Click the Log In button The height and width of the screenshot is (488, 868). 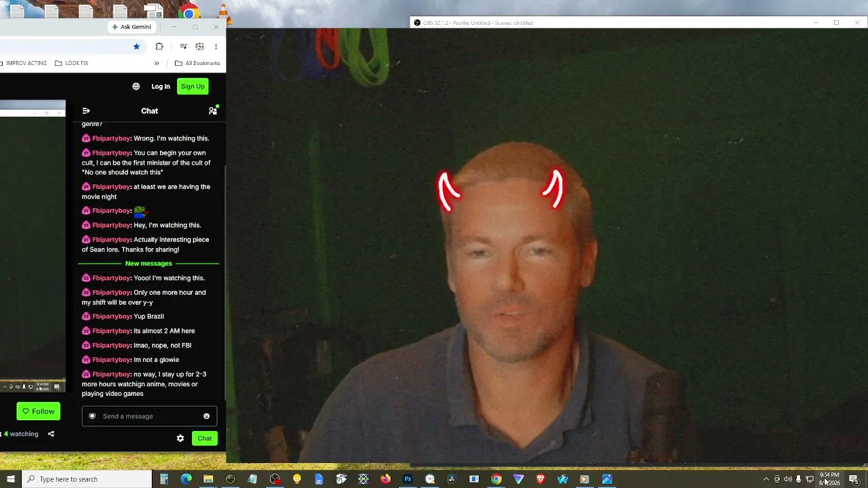(x=161, y=86)
